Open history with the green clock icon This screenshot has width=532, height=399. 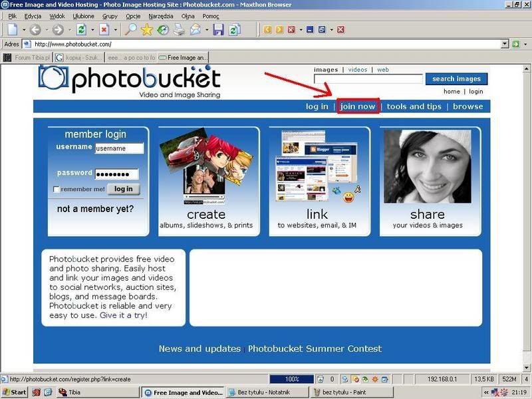pos(163,30)
